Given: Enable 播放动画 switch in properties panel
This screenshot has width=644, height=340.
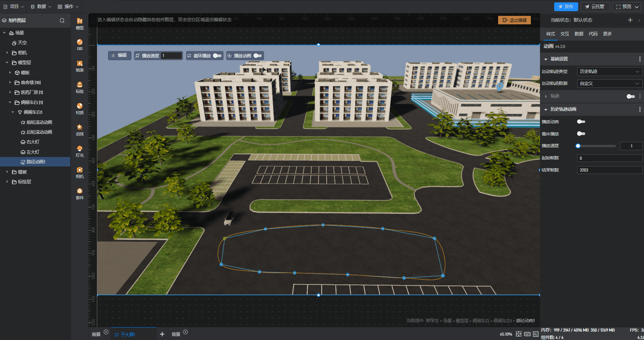Looking at the screenshot, I should 581,122.
